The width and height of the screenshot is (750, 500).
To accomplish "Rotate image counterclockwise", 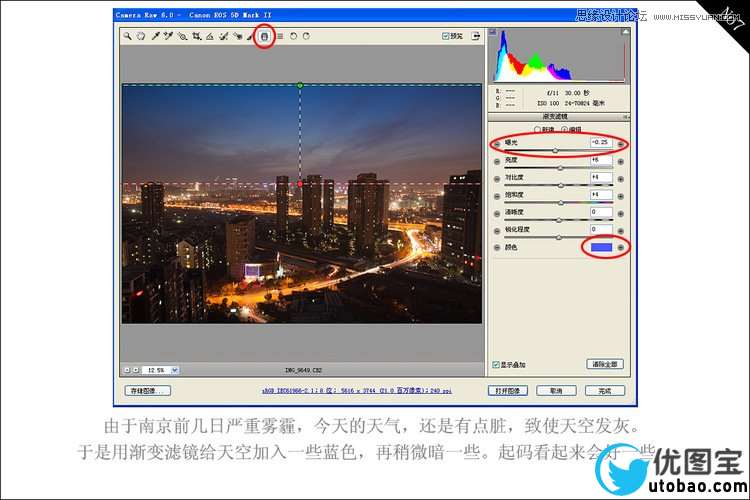I will click(293, 36).
